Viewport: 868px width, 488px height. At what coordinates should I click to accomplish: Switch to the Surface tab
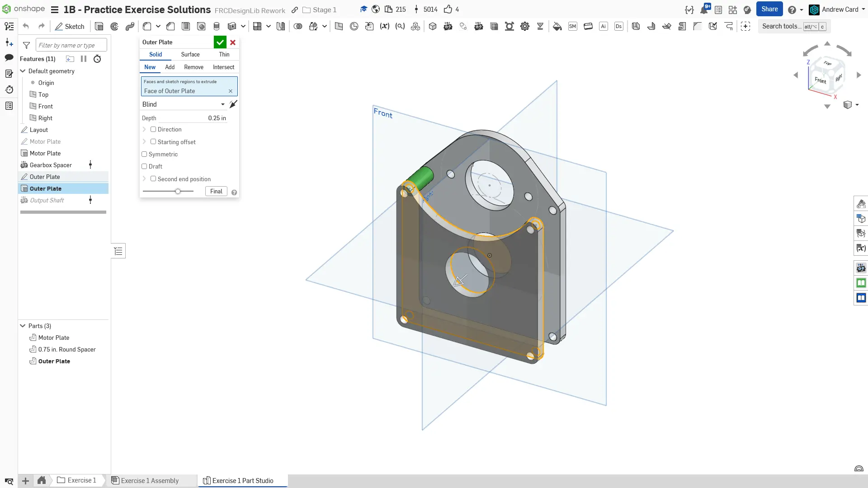(x=190, y=54)
